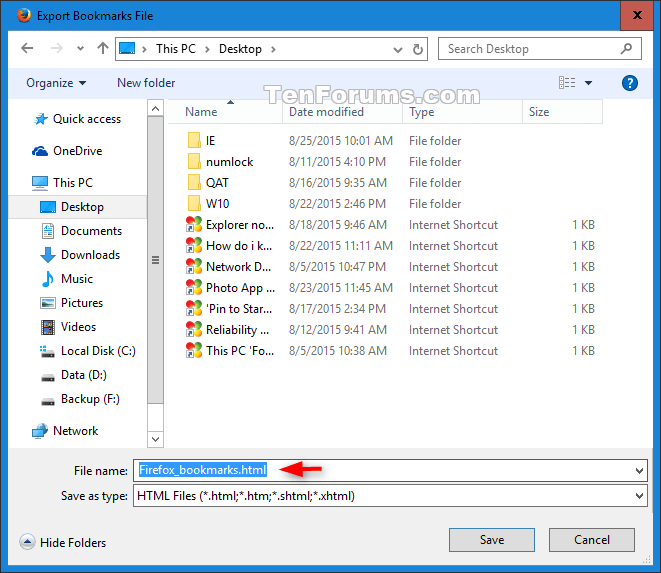This screenshot has width=661, height=573.
Task: Open the Save as type combo box
Action: pos(390,496)
